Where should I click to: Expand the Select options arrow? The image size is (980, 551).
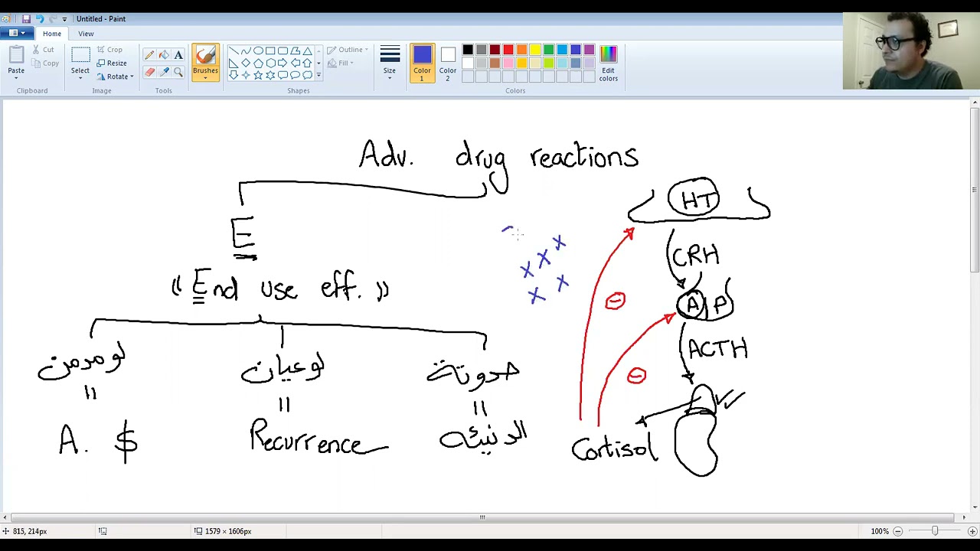coord(80,77)
